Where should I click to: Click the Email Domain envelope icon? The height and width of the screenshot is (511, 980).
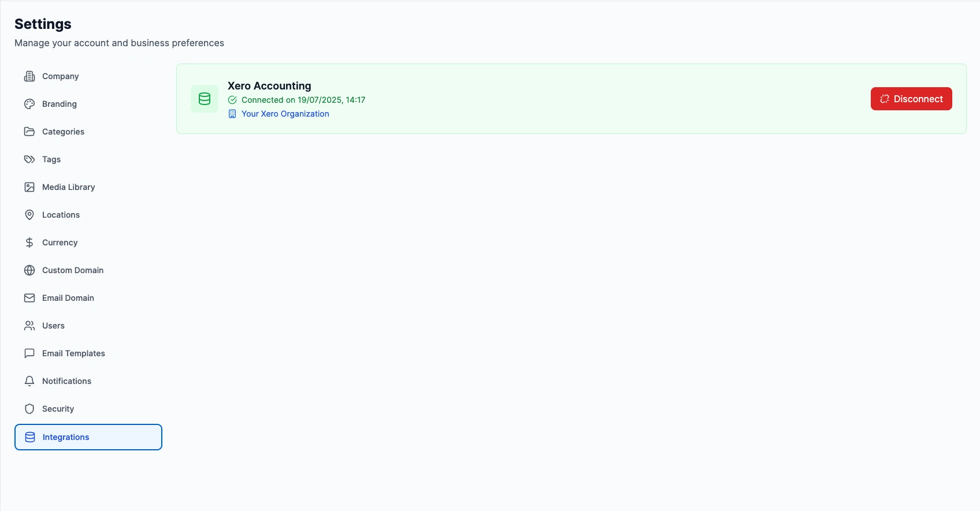[x=29, y=298]
